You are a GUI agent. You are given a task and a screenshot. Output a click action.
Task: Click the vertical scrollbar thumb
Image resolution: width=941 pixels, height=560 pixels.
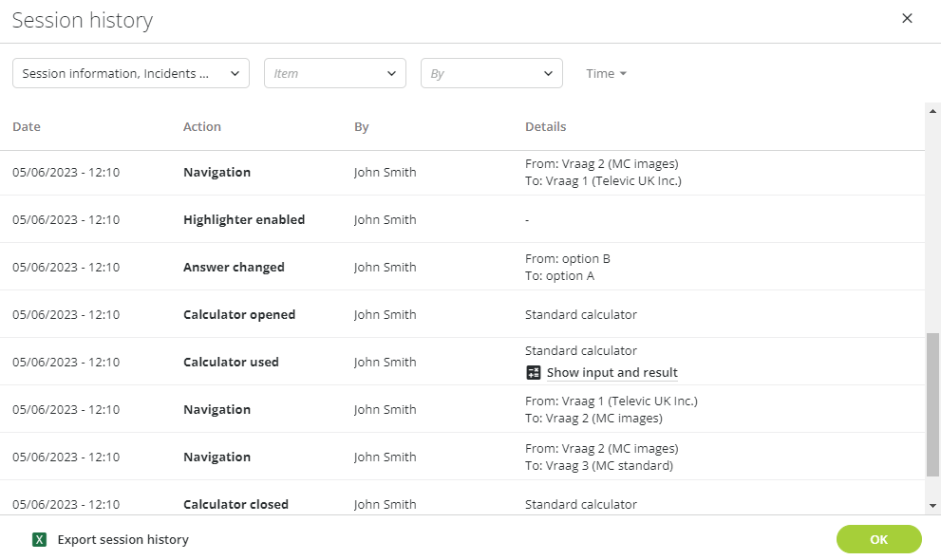[x=932, y=404]
